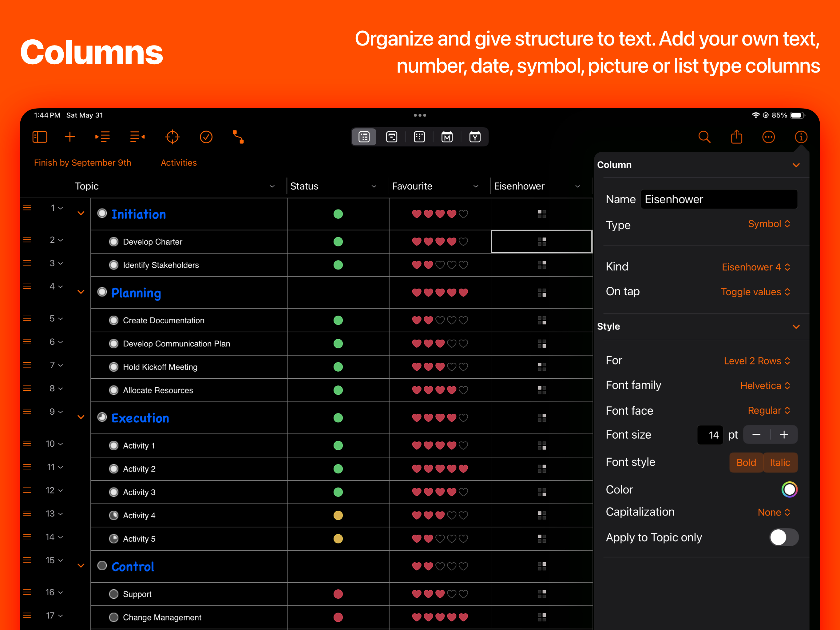Open the Type Symbol dropdown
This screenshot has height=630, width=840.
tap(769, 224)
